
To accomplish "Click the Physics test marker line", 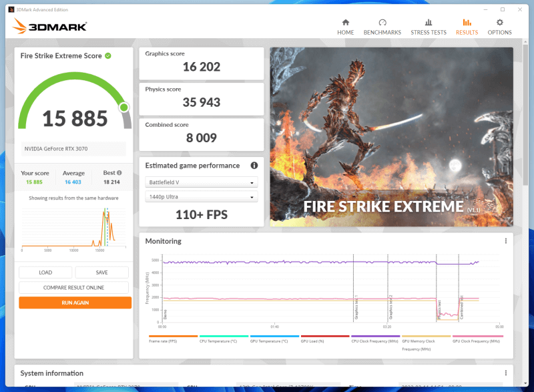I will 437,288.
